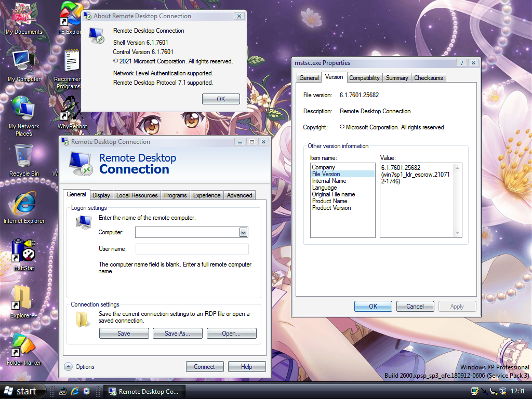Click the About dialog title bar icon
Screen dimensions: 532x399
[x=87, y=16]
